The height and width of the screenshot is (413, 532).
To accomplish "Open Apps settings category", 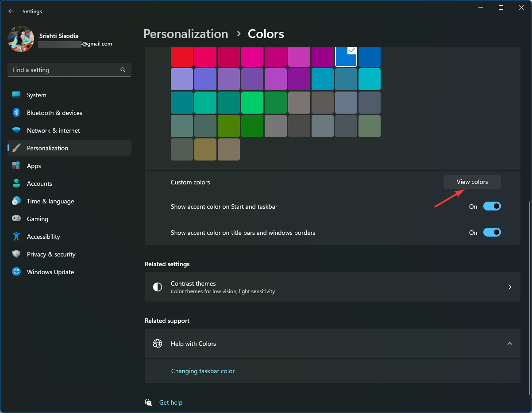I will [69, 166].
